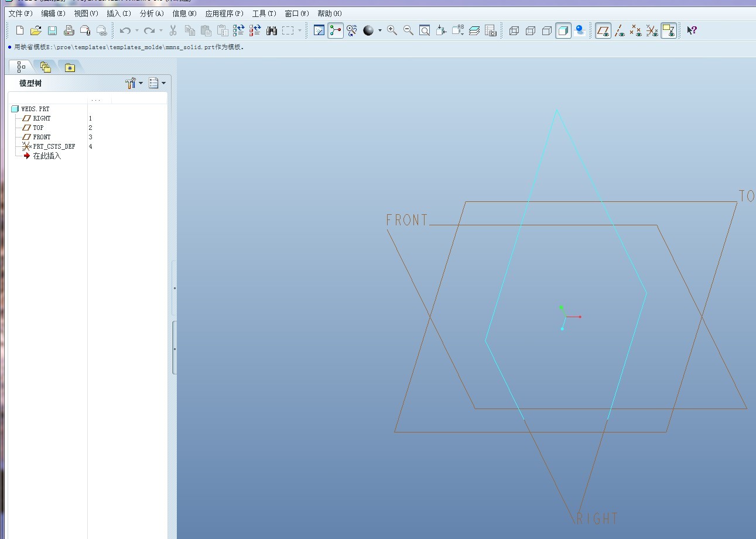Switch to no hidden line display mode
The height and width of the screenshot is (539, 756).
tap(547, 30)
